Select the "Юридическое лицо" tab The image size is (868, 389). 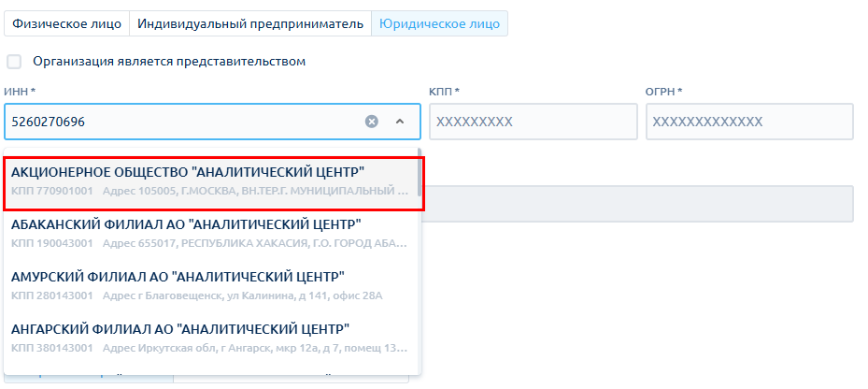coord(439,23)
